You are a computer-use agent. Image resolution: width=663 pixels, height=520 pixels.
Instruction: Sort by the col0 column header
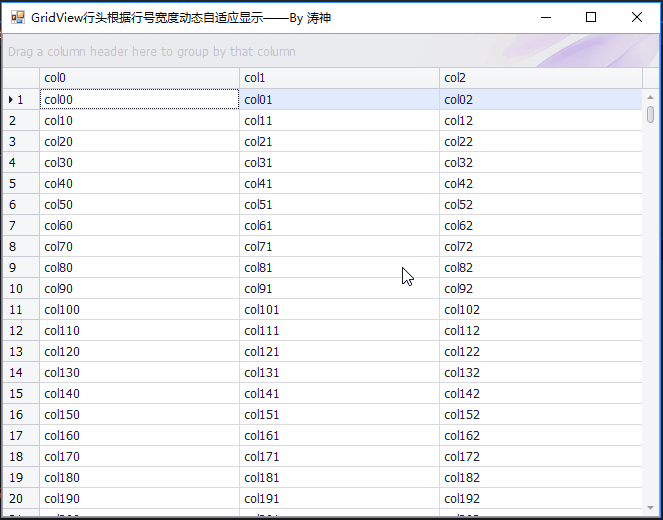click(x=139, y=78)
